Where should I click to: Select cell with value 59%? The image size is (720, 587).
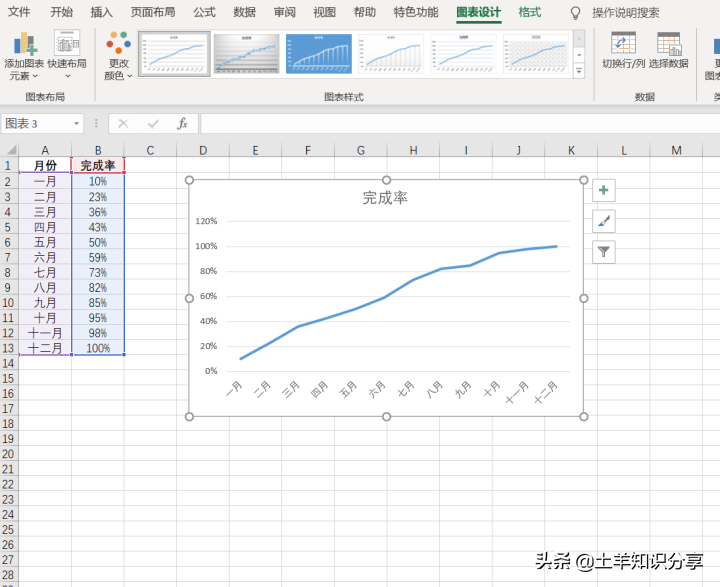coord(98,257)
